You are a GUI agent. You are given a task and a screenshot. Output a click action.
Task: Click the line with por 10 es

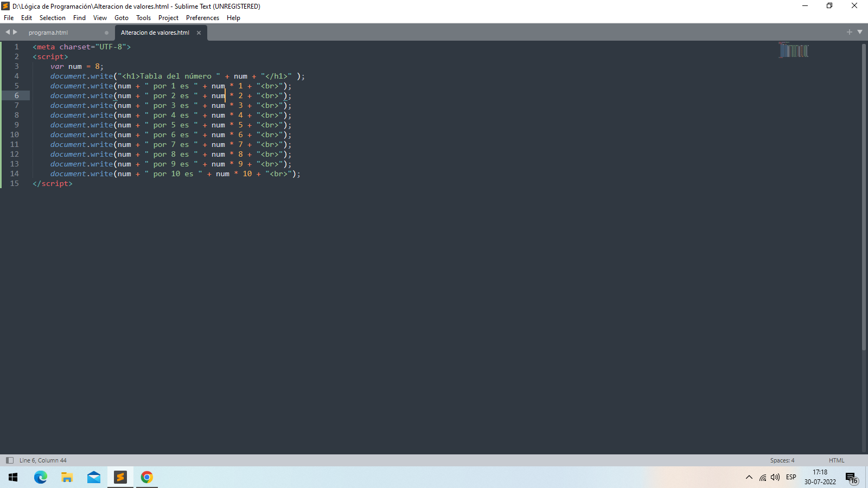(175, 174)
